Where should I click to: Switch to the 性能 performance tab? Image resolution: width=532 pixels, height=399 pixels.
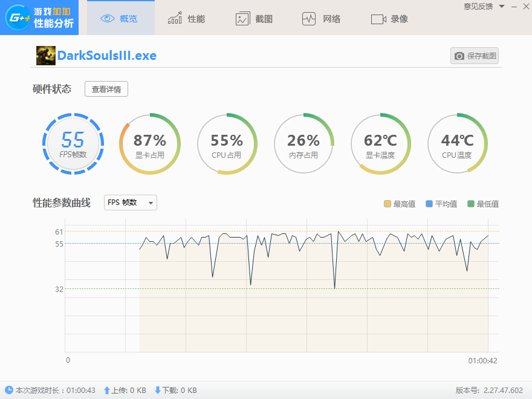(x=186, y=19)
